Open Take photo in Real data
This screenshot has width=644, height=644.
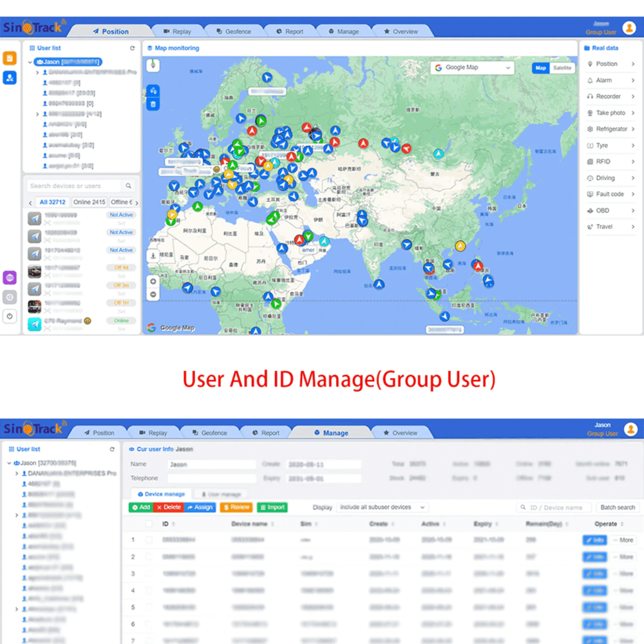(x=611, y=113)
